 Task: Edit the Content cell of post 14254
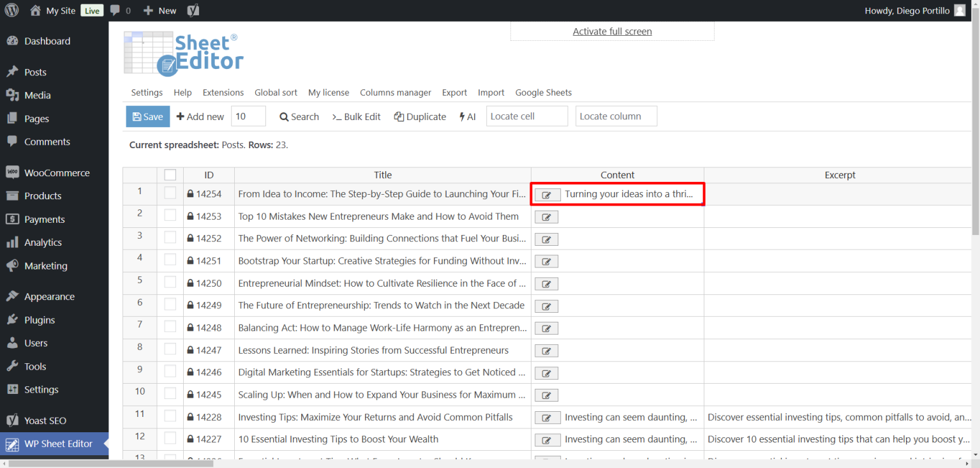547,194
